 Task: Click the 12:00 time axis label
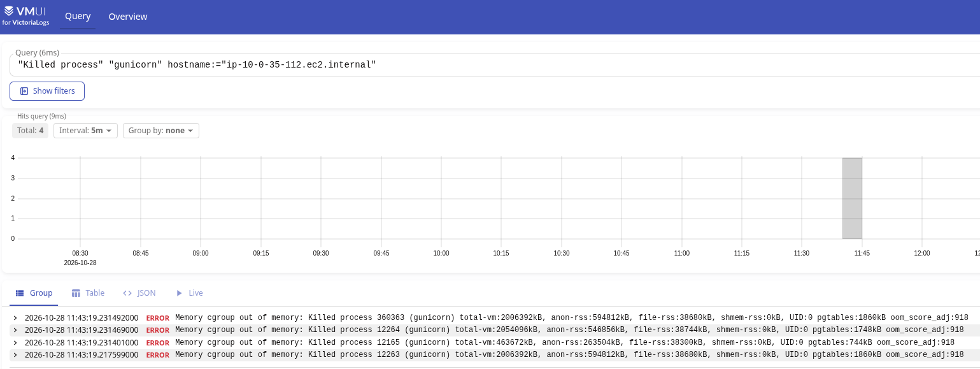922,253
